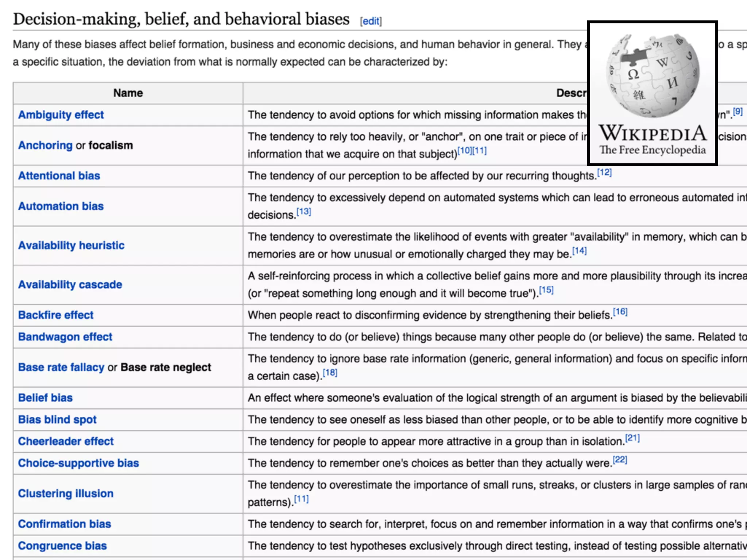The height and width of the screenshot is (560, 747).
Task: Click citation [12] after attentional bias description
Action: coord(604,172)
